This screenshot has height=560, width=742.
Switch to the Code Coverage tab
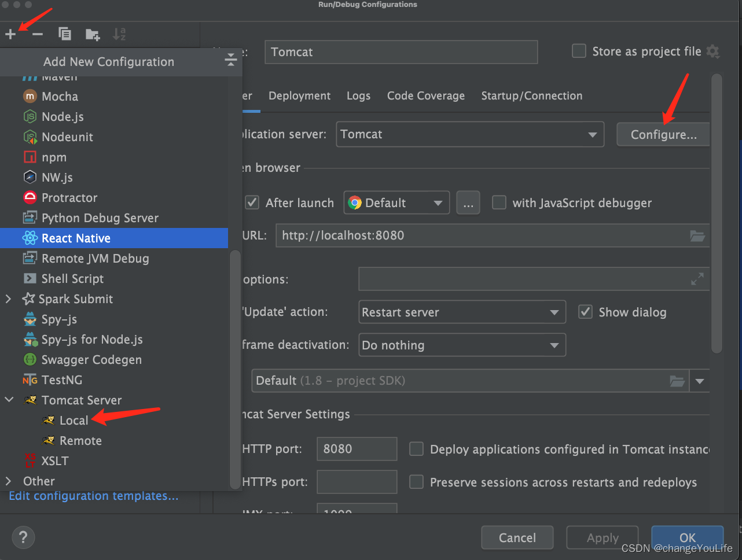coord(426,95)
